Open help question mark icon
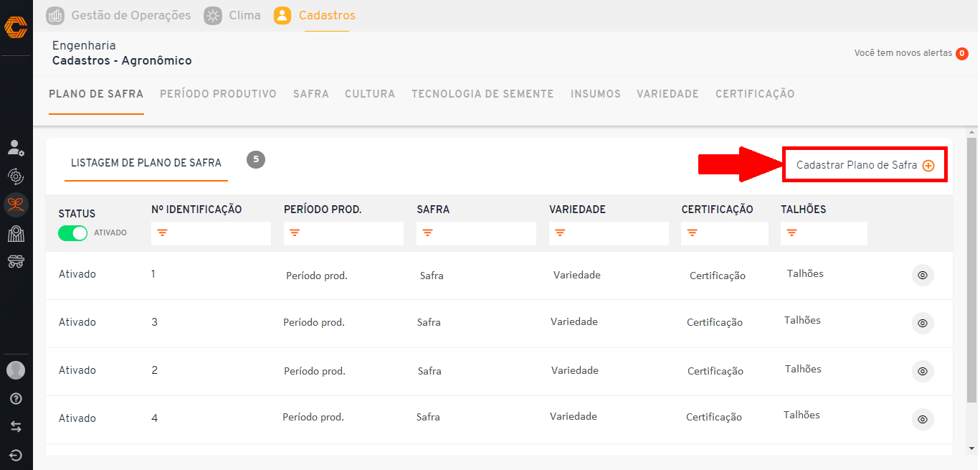This screenshot has width=980, height=470. [16, 399]
